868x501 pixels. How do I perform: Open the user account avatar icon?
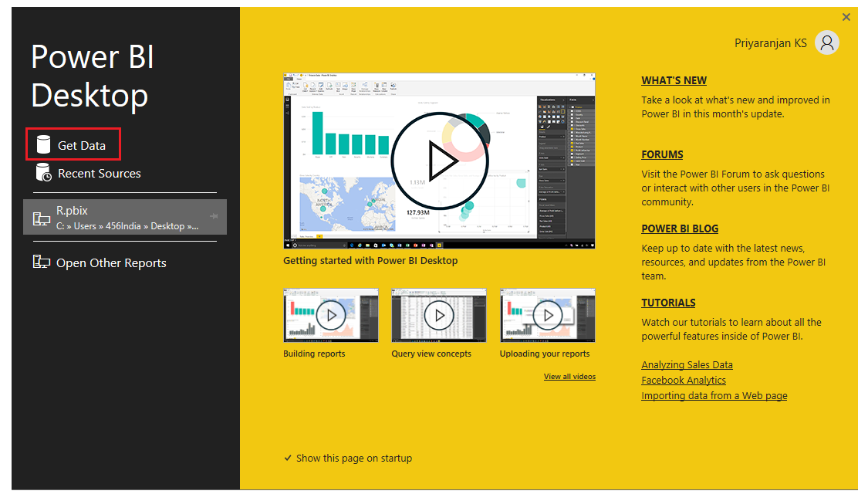[x=827, y=42]
